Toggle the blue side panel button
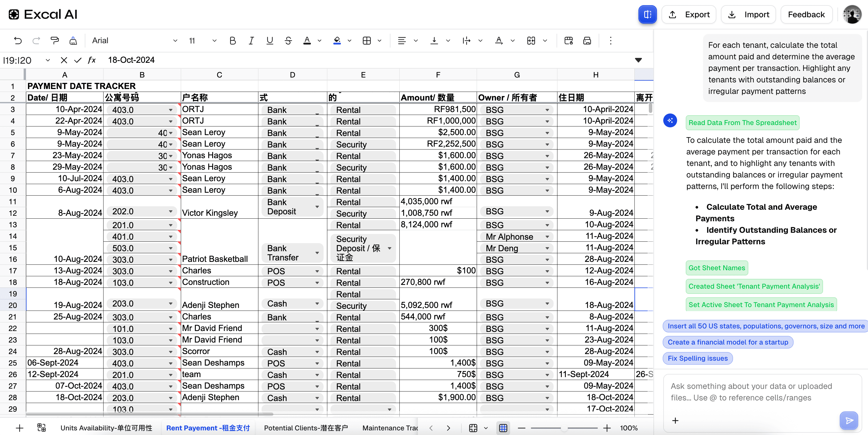Screen dimensions: 868x435 647,14
